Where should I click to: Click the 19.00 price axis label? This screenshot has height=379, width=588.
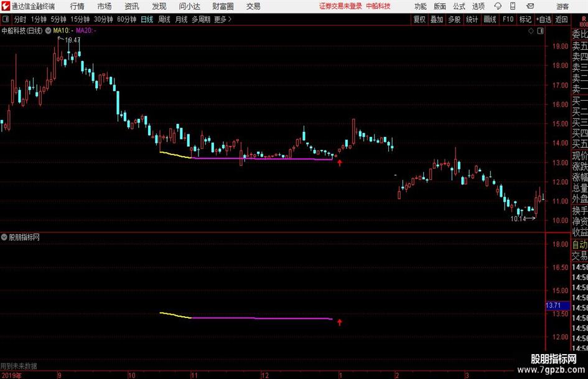click(x=560, y=46)
